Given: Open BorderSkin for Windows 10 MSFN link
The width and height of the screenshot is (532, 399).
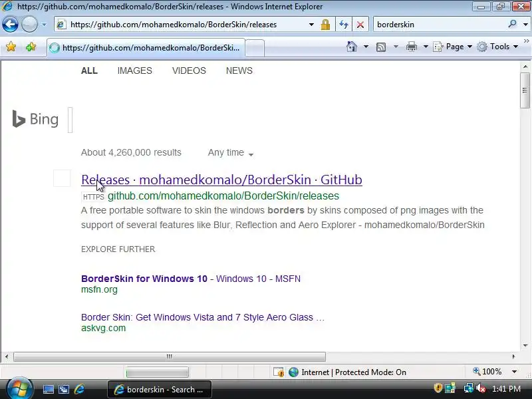Looking at the screenshot, I should click(x=191, y=279).
